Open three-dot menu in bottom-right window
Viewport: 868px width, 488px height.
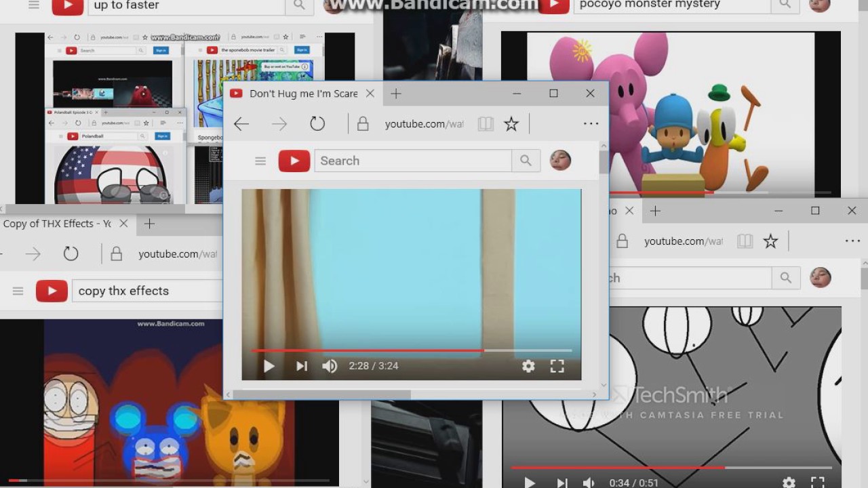tap(852, 241)
